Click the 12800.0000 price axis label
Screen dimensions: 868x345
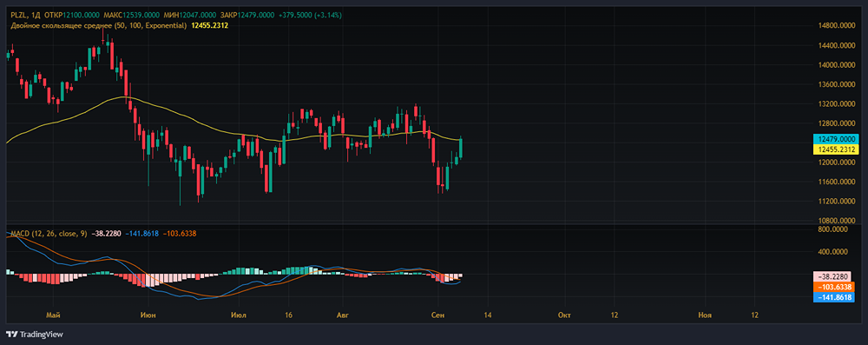point(838,123)
